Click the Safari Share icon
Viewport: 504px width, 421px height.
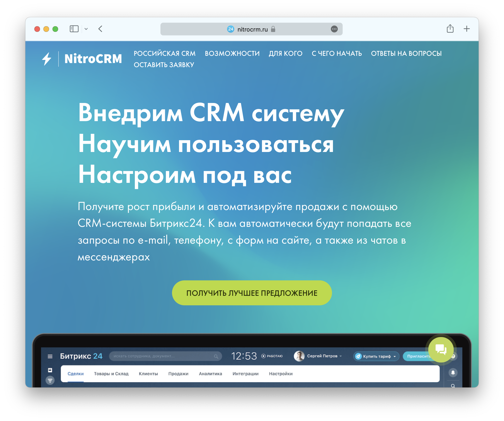tap(450, 29)
